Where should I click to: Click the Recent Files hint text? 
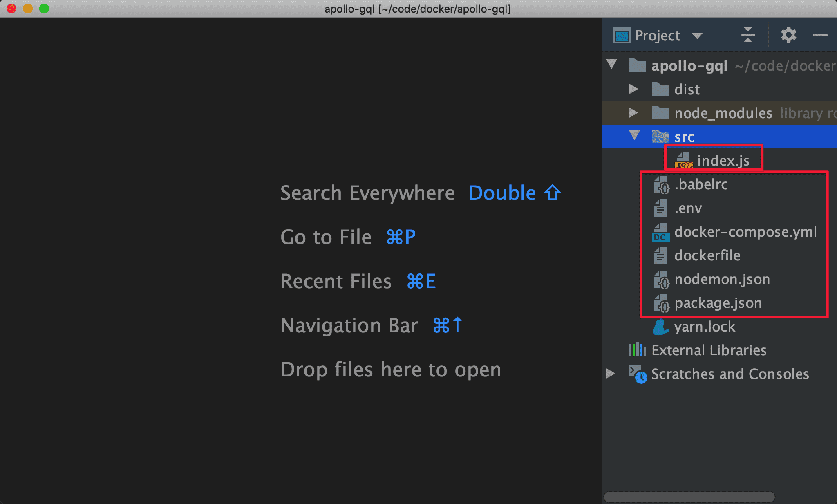click(336, 281)
